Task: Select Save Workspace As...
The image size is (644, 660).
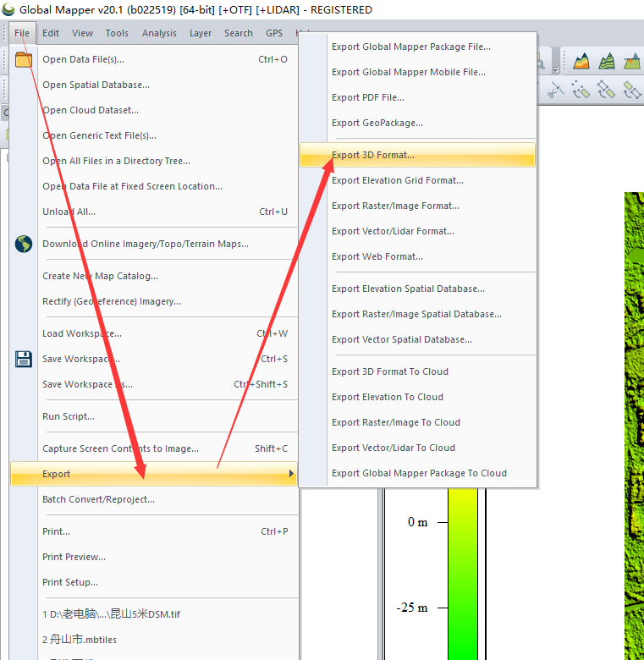Action: click(x=154, y=384)
